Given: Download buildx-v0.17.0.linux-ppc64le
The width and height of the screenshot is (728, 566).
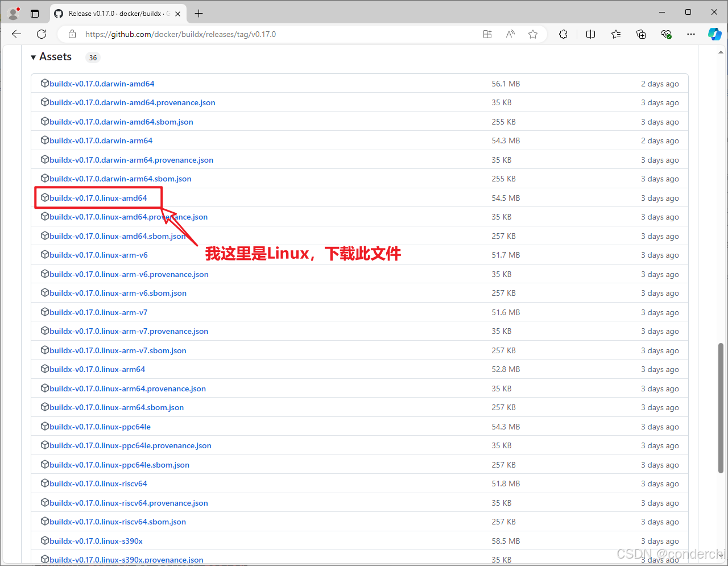Looking at the screenshot, I should (100, 427).
